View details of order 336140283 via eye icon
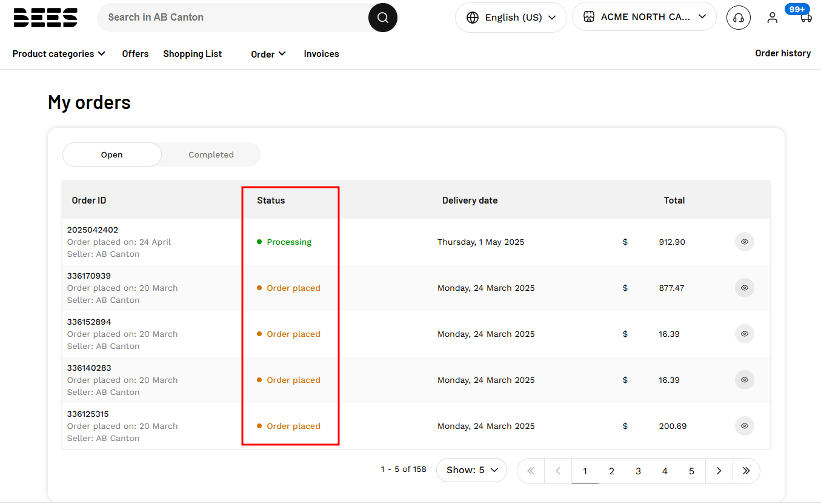821x504 pixels. [x=745, y=380]
